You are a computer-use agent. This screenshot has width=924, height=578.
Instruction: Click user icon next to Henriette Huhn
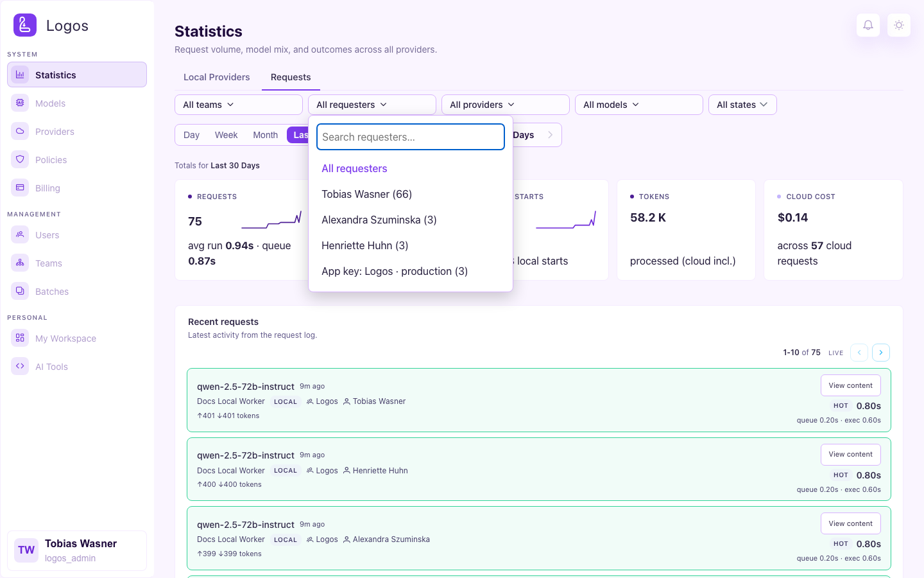(x=346, y=471)
